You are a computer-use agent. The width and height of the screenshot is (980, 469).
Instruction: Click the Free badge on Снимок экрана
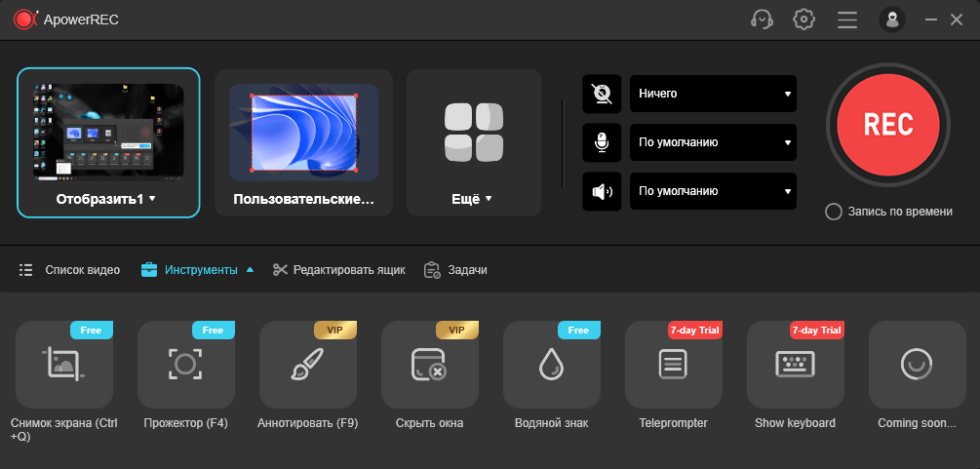(92, 331)
